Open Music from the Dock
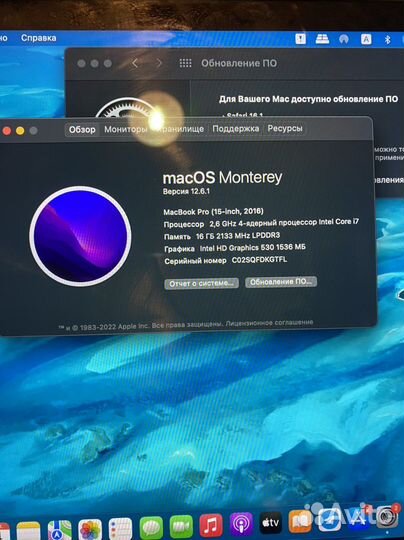The height and width of the screenshot is (540, 404). click(x=211, y=525)
